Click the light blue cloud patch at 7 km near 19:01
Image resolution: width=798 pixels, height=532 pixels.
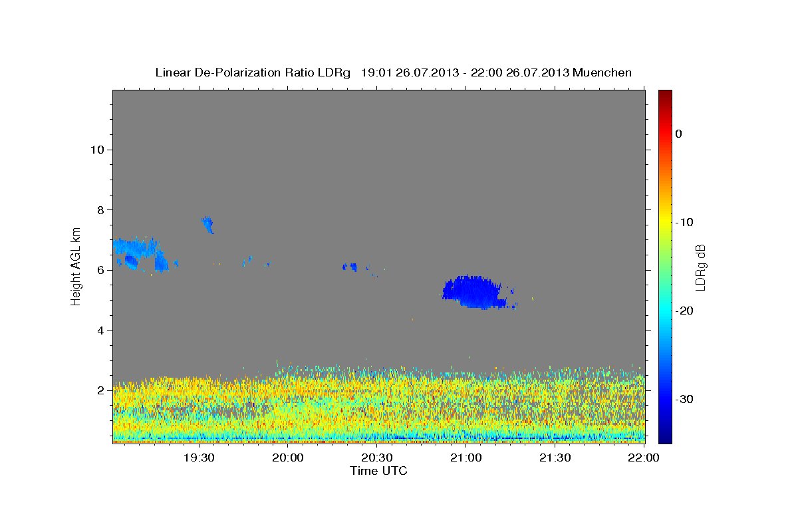tap(136, 249)
